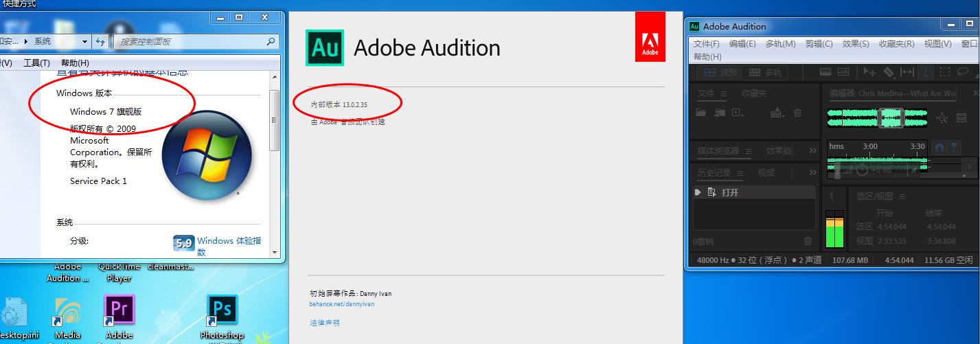
Task: Open 帮助(H) menu in Control Panel window
Action: pos(75,62)
